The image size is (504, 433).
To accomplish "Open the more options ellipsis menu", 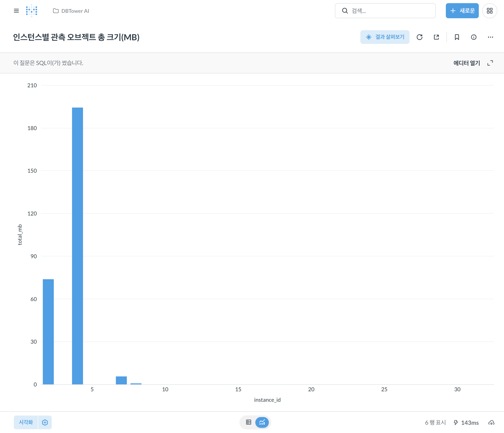I will pos(490,37).
